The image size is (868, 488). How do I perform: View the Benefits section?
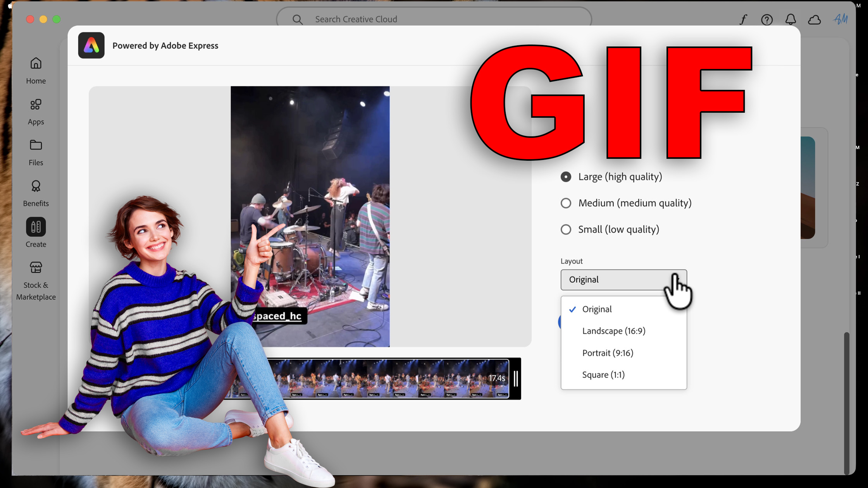[x=35, y=192]
